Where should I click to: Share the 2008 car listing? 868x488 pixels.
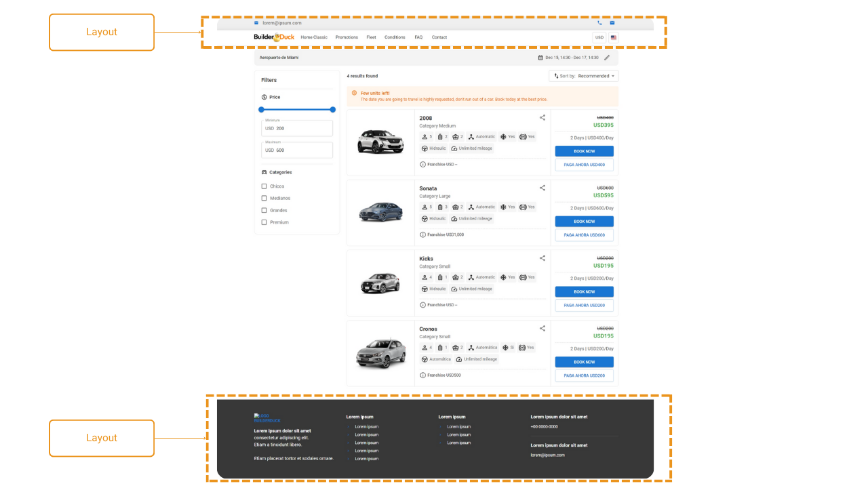(x=542, y=118)
